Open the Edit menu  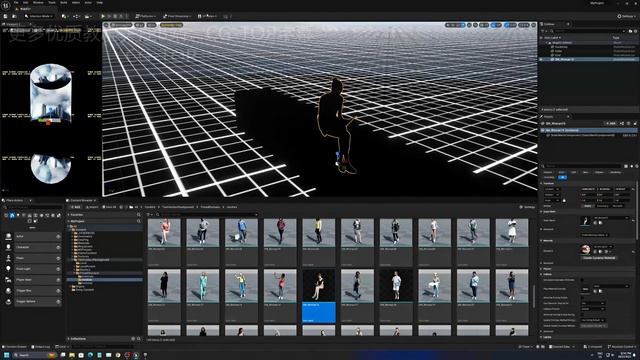tap(26, 2)
